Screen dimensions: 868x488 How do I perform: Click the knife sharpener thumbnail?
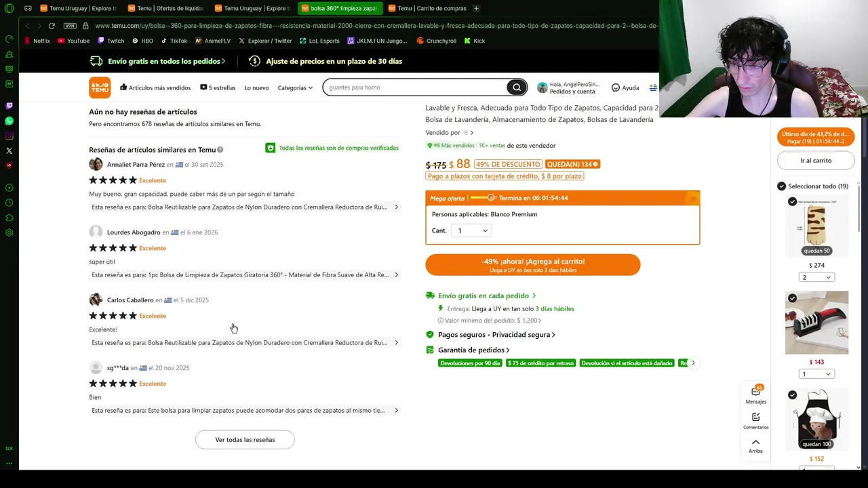point(816,323)
